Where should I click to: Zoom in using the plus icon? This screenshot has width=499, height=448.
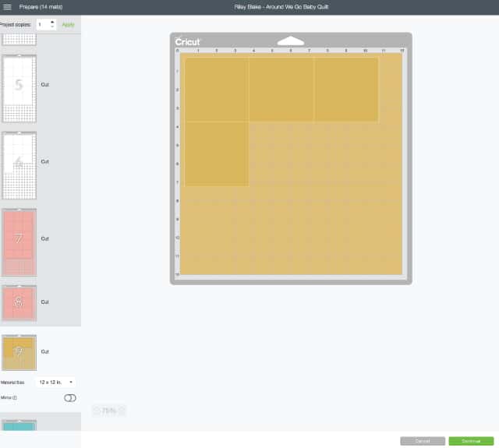(x=122, y=411)
